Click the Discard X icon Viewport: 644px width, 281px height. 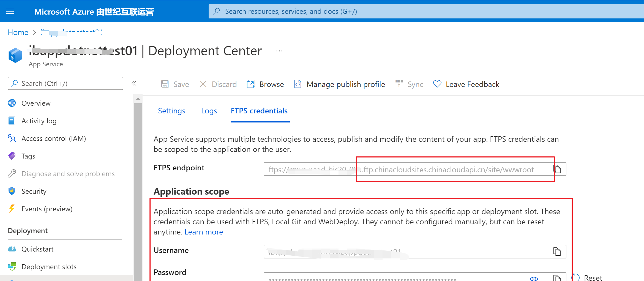203,84
